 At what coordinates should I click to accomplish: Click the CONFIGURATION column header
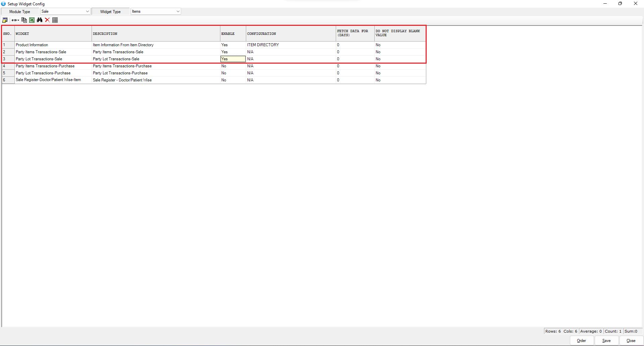pyautogui.click(x=290, y=34)
